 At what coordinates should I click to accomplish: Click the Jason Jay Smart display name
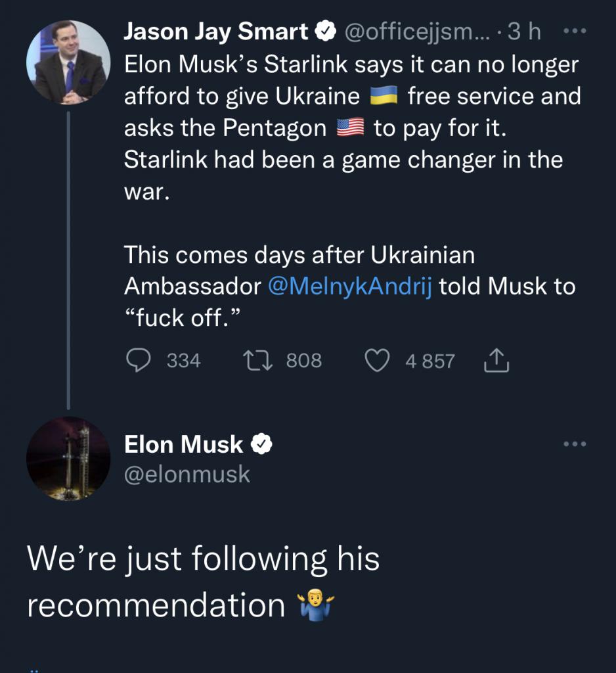216,31
